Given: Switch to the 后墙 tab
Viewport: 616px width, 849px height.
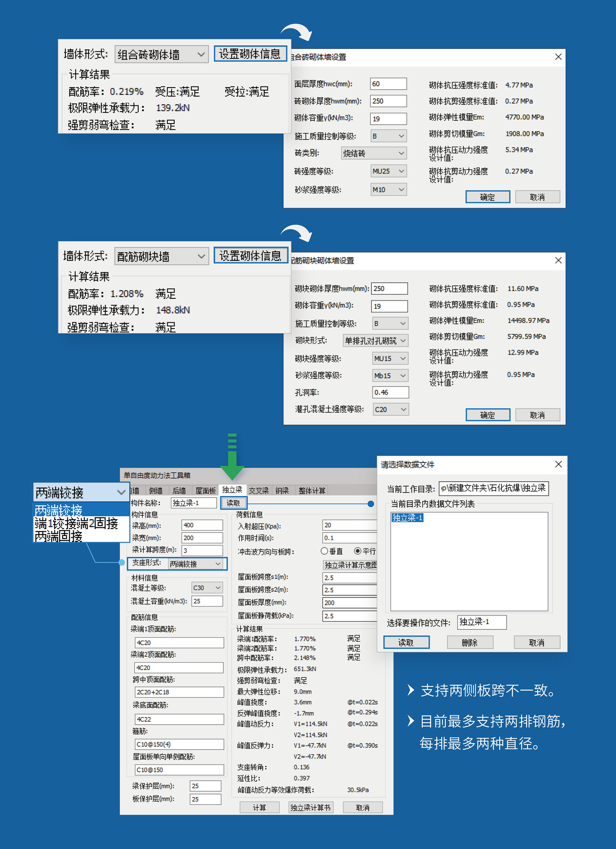Looking at the screenshot, I should tap(179, 490).
